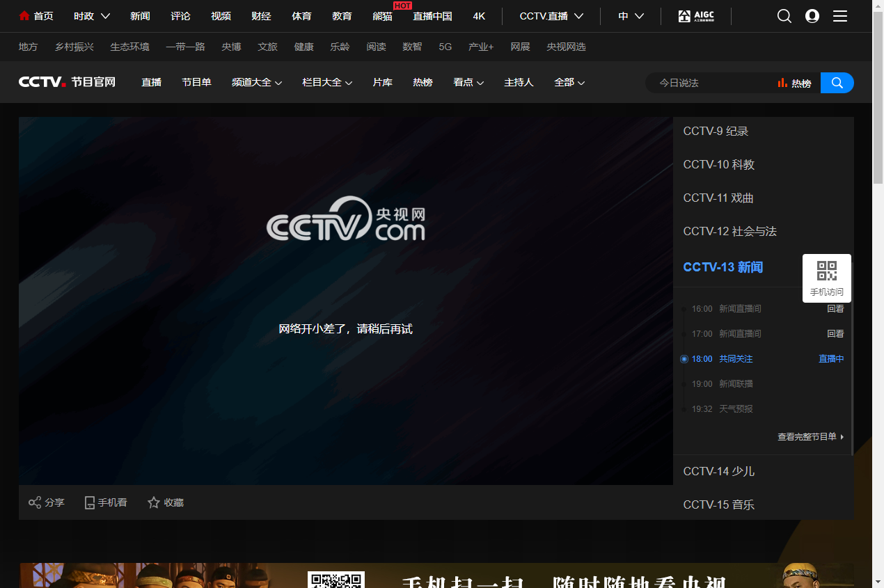Click the 手机访问 QR code icon
The image size is (884, 588).
[x=827, y=271]
